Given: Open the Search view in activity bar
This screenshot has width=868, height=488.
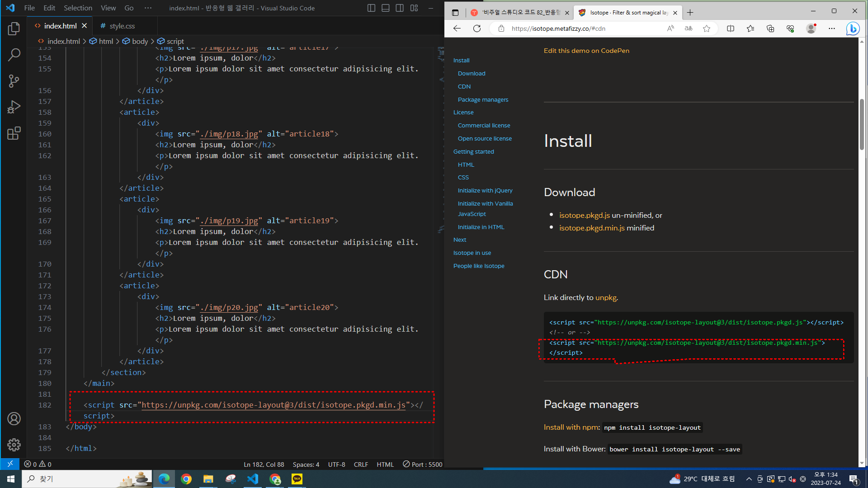Looking at the screenshot, I should [x=14, y=55].
